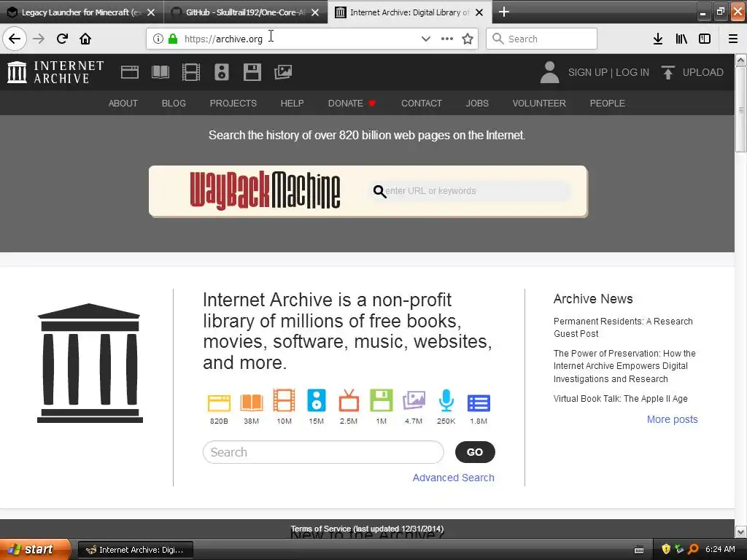Focus the archive Search input field
The height and width of the screenshot is (560, 747).
[x=323, y=452]
